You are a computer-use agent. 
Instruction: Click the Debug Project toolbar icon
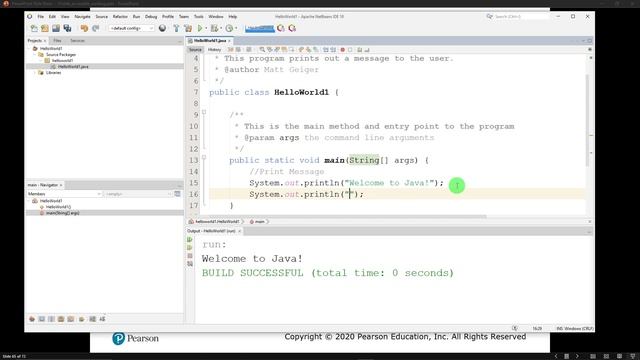[214, 28]
